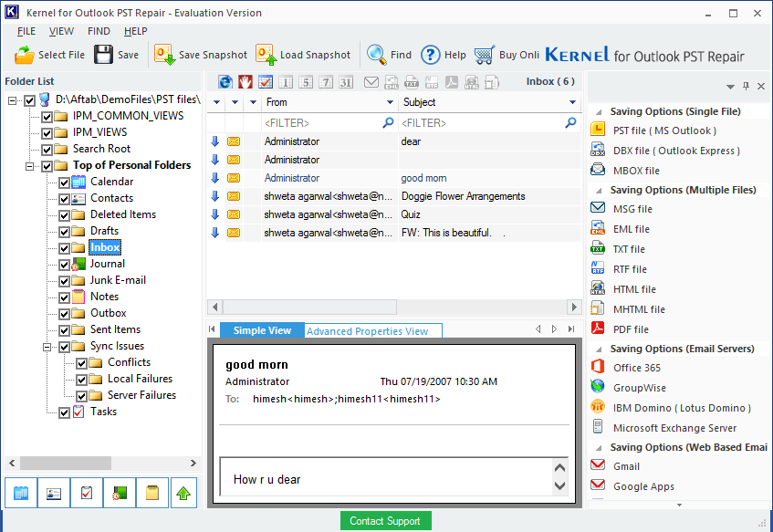Viewport: 773px width, 532px height.
Task: Click the Save Snapshot icon
Action: coord(164,55)
